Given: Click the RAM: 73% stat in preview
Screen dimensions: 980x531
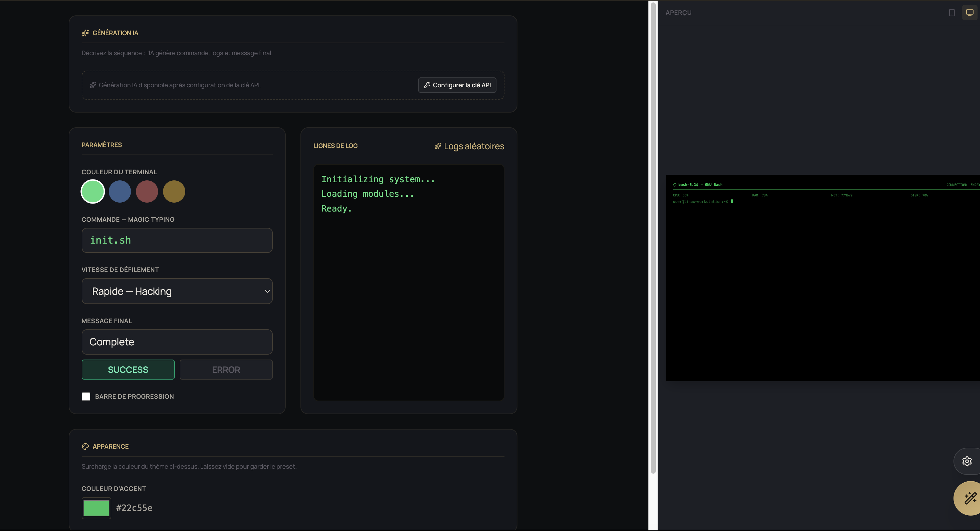Looking at the screenshot, I should [x=759, y=195].
